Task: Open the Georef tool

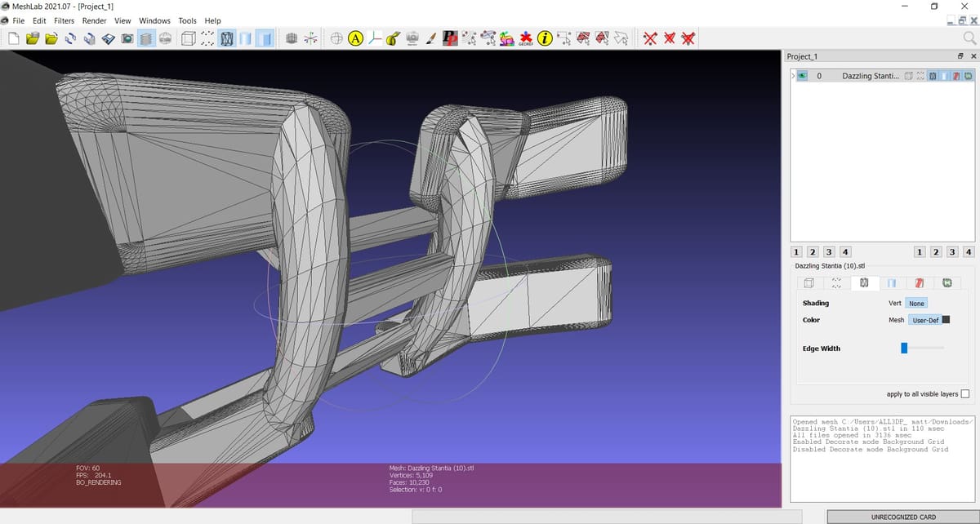Action: pyautogui.click(x=525, y=38)
